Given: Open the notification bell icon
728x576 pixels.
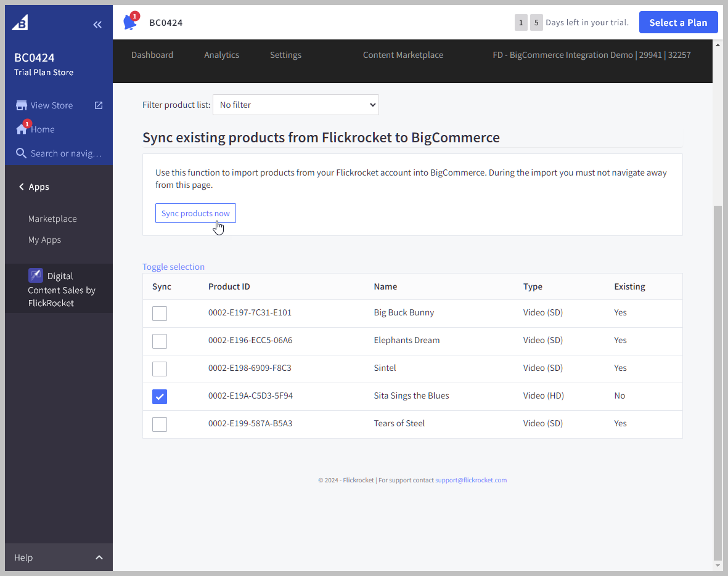Looking at the screenshot, I should click(130, 22).
